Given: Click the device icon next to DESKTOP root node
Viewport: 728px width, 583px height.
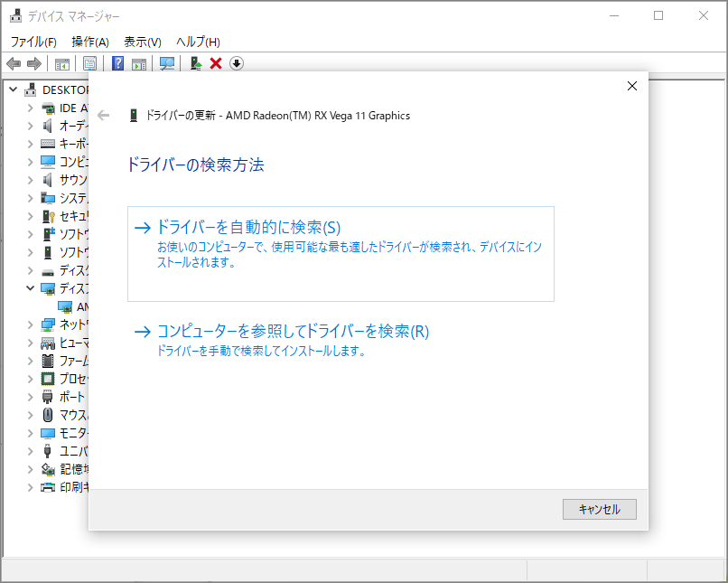Looking at the screenshot, I should (31, 89).
